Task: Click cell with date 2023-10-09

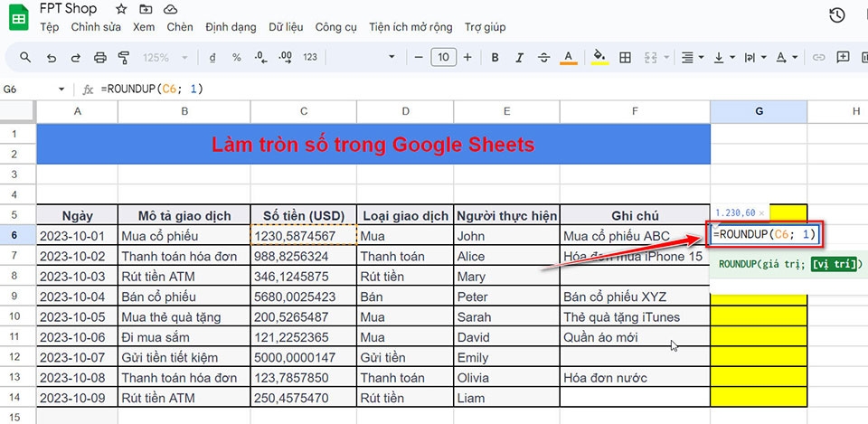Action: click(77, 398)
